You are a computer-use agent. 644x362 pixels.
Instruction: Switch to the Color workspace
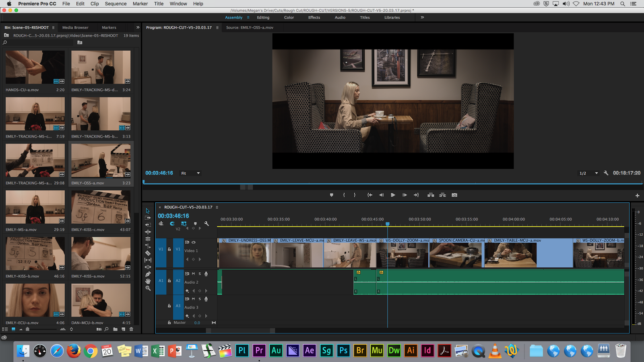(289, 18)
